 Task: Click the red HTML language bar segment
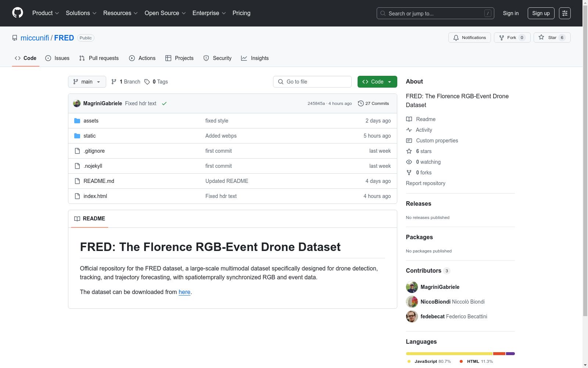tap(499, 354)
